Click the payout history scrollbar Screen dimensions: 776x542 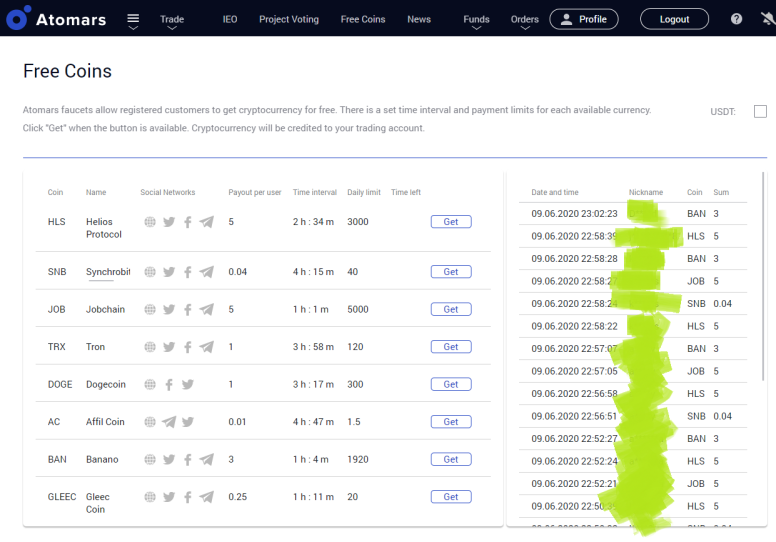[763, 276]
